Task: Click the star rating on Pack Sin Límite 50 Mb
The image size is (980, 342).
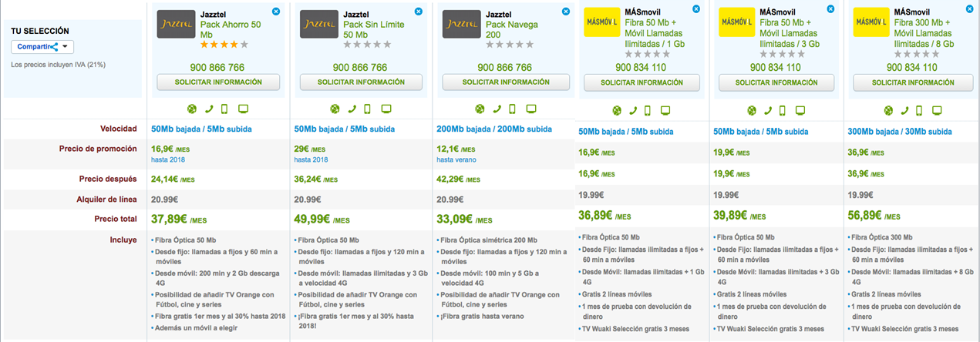Action: click(x=367, y=45)
